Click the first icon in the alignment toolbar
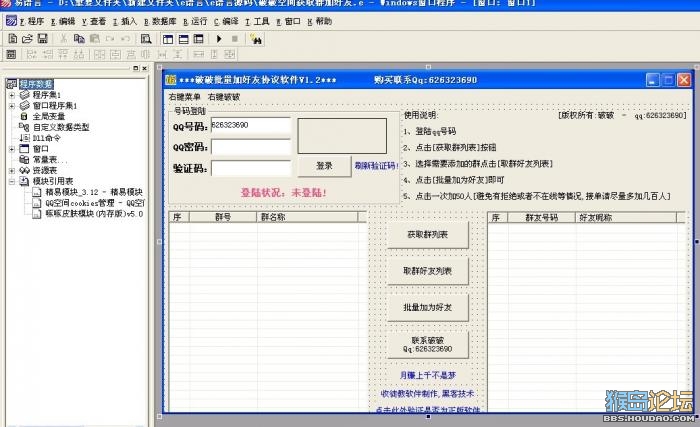This screenshot has width=700, height=427. pyautogui.click(x=12, y=54)
